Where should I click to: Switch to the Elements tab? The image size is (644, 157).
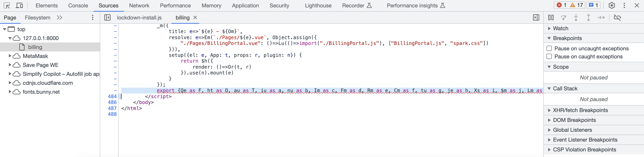point(47,6)
